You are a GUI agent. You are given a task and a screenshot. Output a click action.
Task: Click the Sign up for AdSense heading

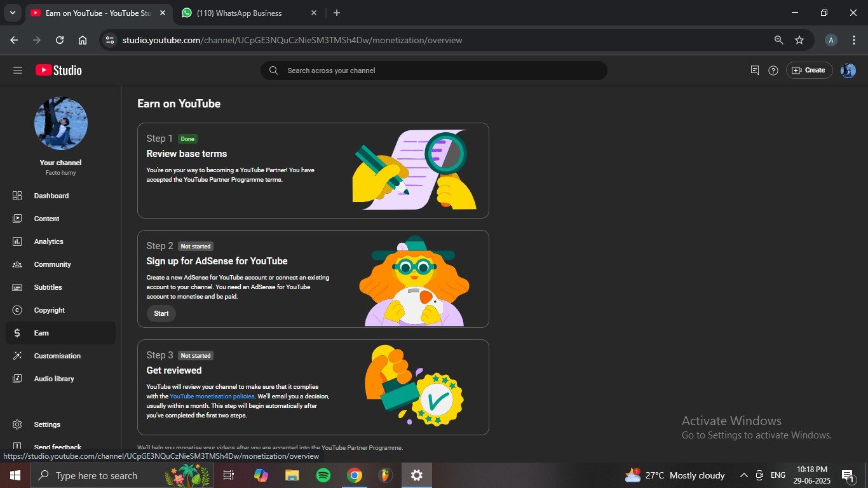(x=217, y=261)
